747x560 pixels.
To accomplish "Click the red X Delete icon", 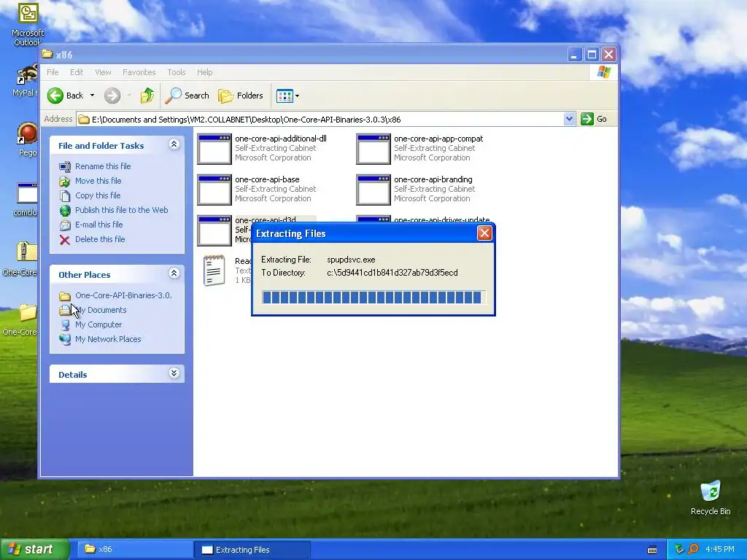I will pos(65,239).
